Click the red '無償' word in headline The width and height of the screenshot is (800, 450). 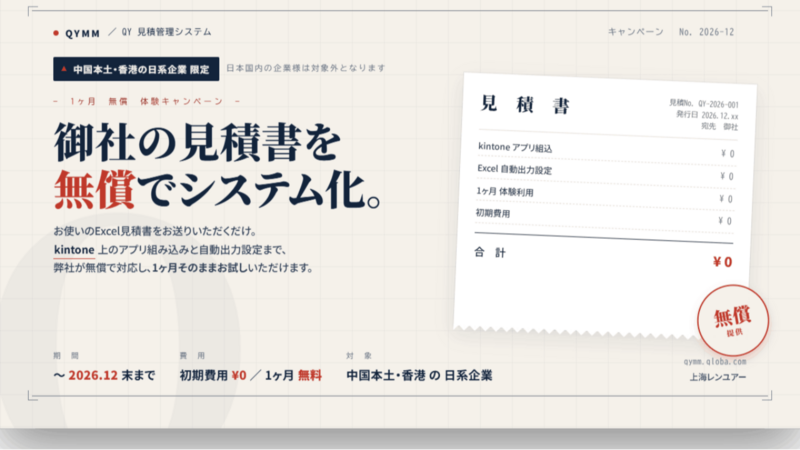coord(95,189)
